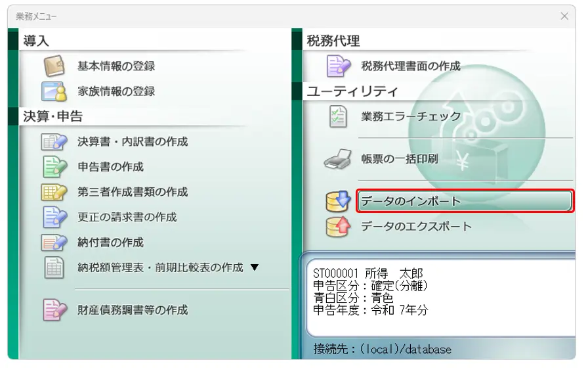This screenshot has height=368, width=588.
Task: Select the データのインポート button
Action: (x=465, y=202)
